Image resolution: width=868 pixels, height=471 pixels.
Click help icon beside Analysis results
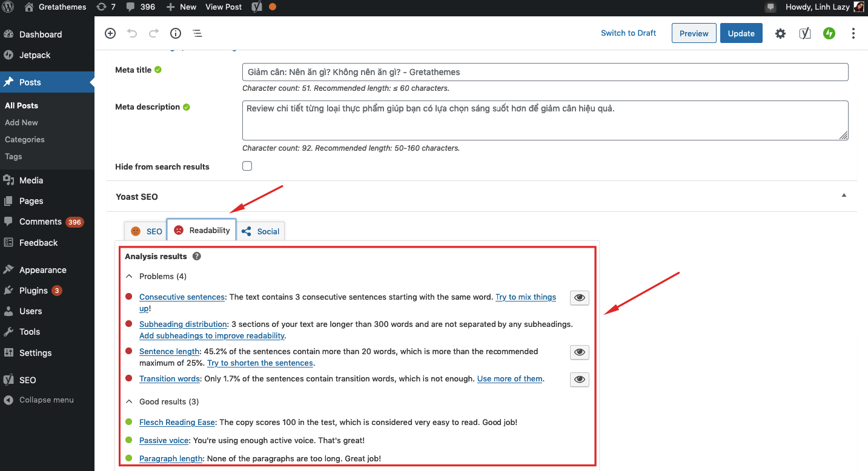[x=197, y=257]
